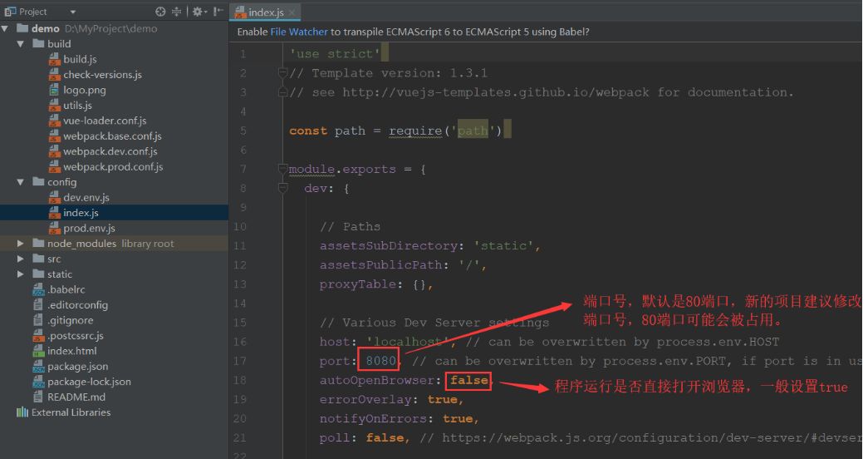Expand the static folder

(21, 274)
